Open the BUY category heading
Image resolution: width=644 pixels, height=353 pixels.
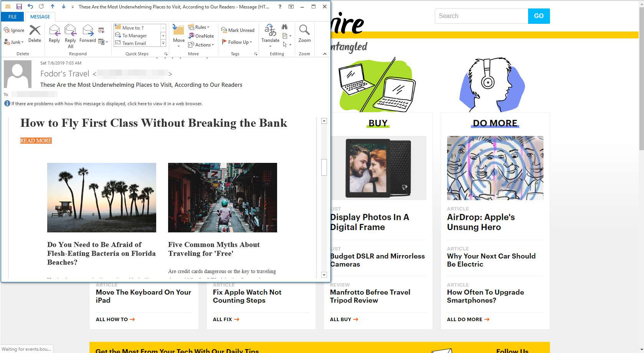coord(378,123)
